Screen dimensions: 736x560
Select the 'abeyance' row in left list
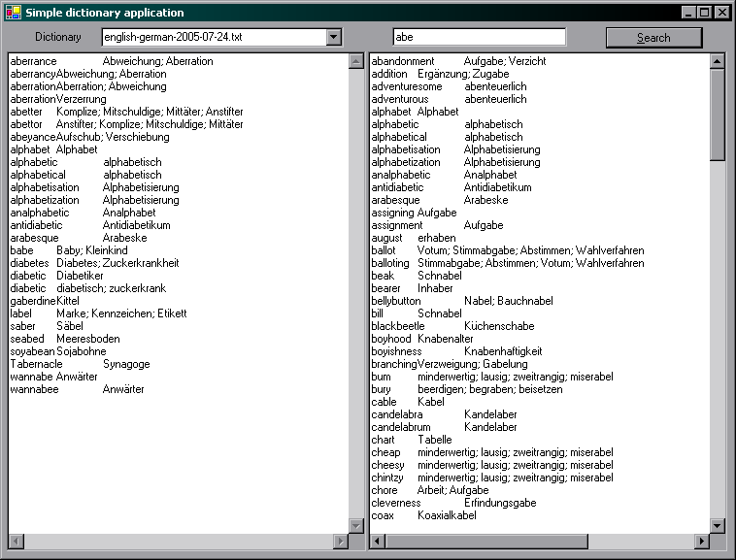[x=89, y=137]
